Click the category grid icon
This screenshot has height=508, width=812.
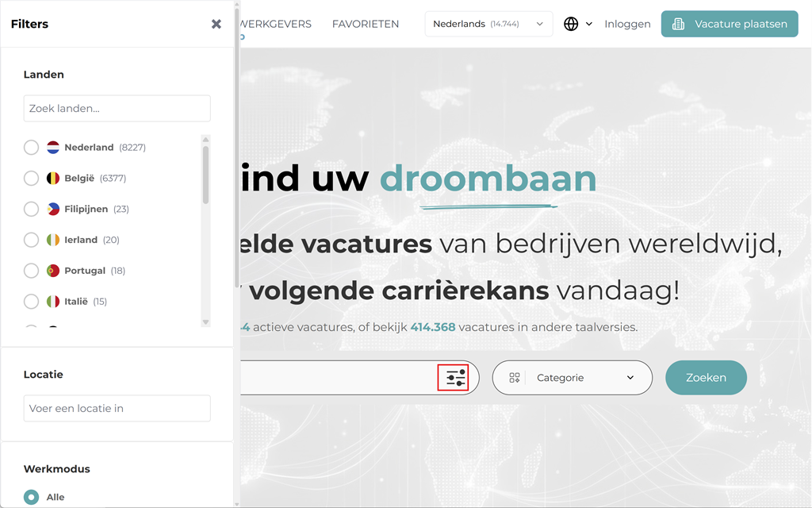coord(515,378)
